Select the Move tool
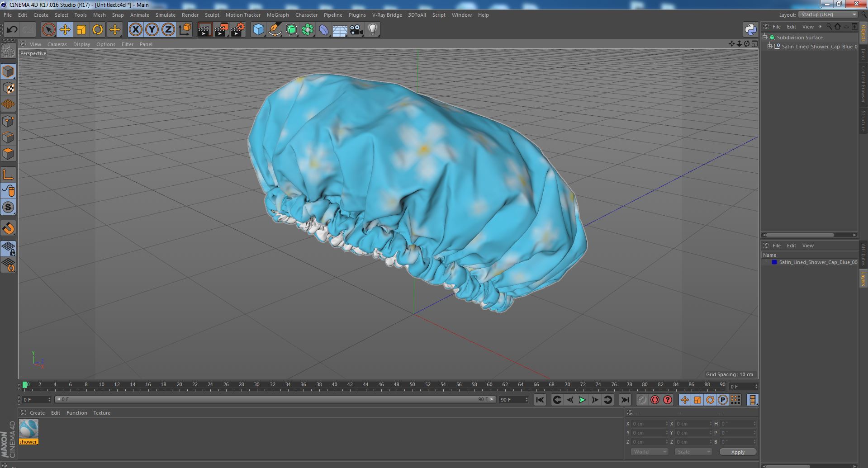This screenshot has height=468, width=868. point(65,30)
